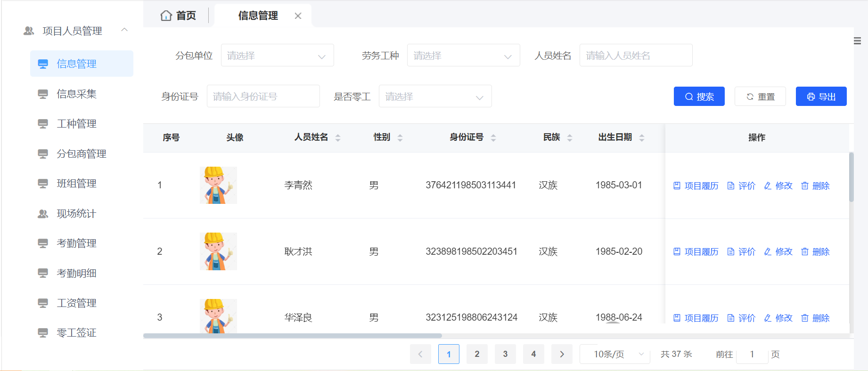Viewport: 868px width, 371px height.
Task: Open the 分包单位 dropdown
Action: [277, 56]
